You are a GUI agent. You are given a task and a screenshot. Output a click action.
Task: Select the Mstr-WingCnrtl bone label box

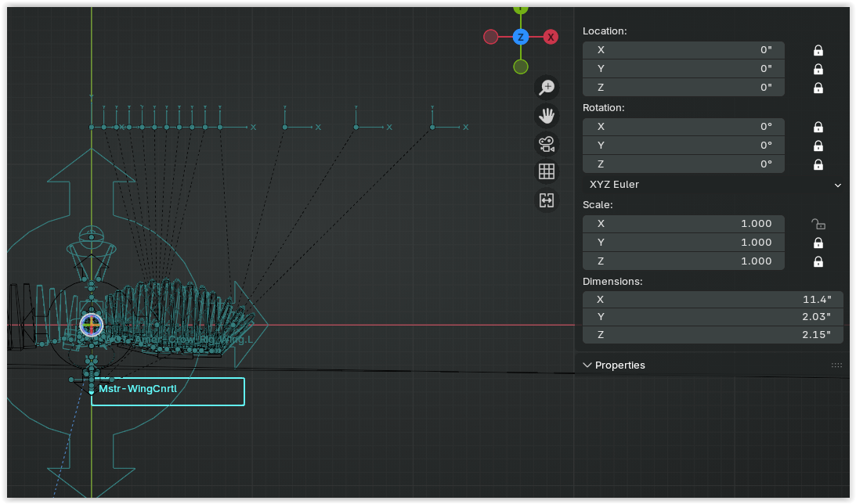coord(168,391)
